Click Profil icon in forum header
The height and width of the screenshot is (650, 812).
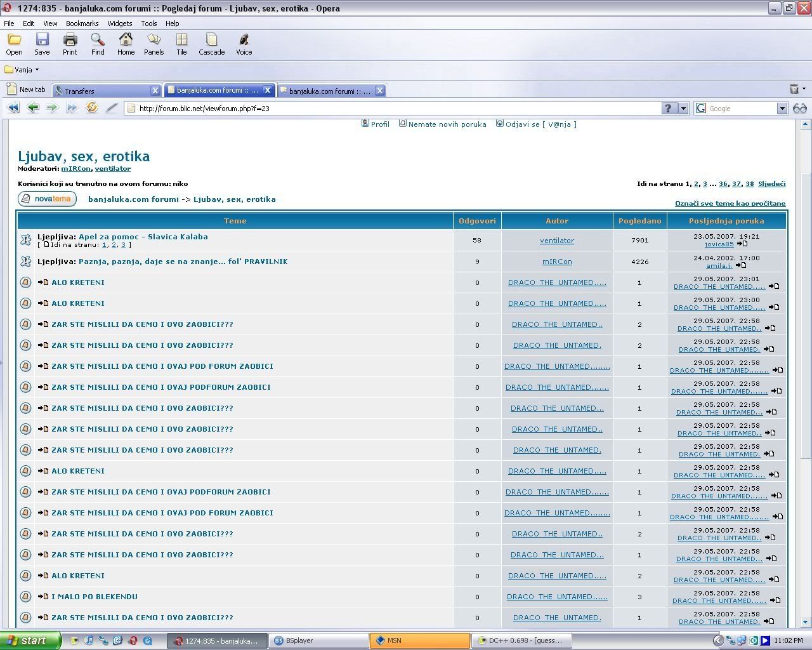point(365,124)
